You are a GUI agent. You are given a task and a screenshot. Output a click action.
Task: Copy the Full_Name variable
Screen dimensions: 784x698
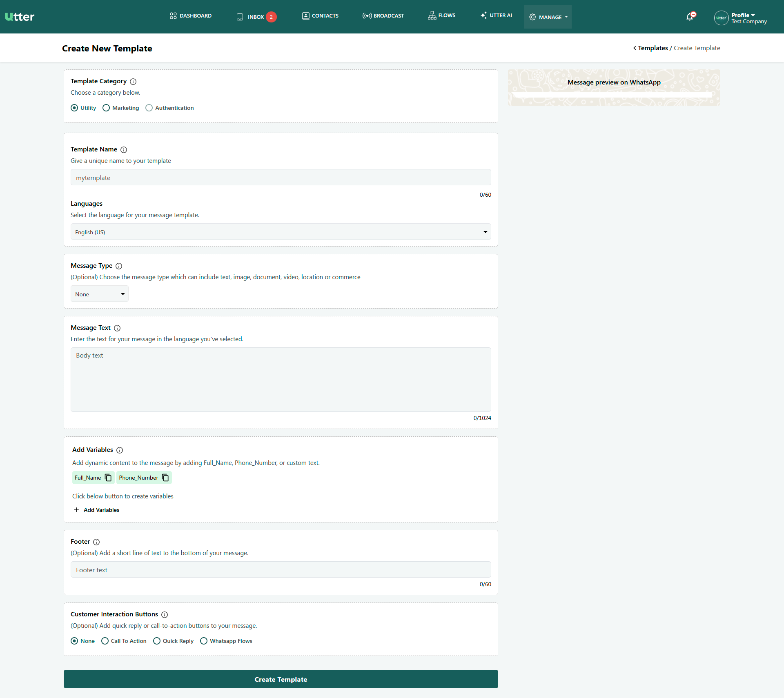[108, 478]
